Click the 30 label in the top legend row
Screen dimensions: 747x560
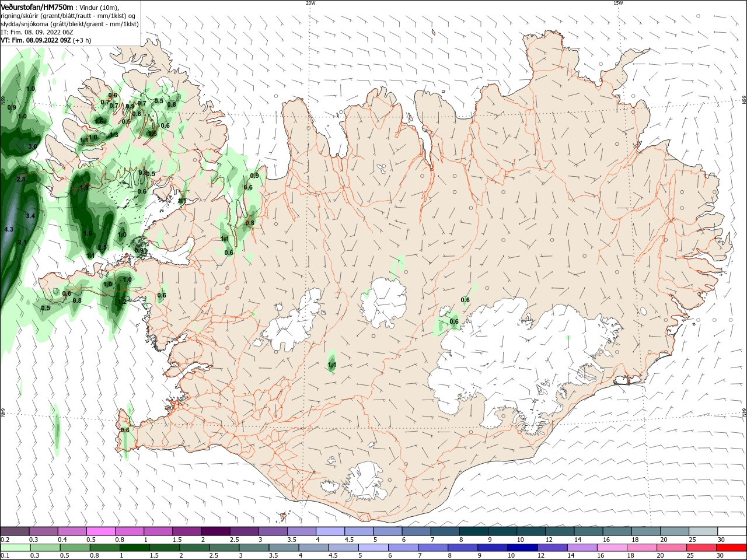721,540
